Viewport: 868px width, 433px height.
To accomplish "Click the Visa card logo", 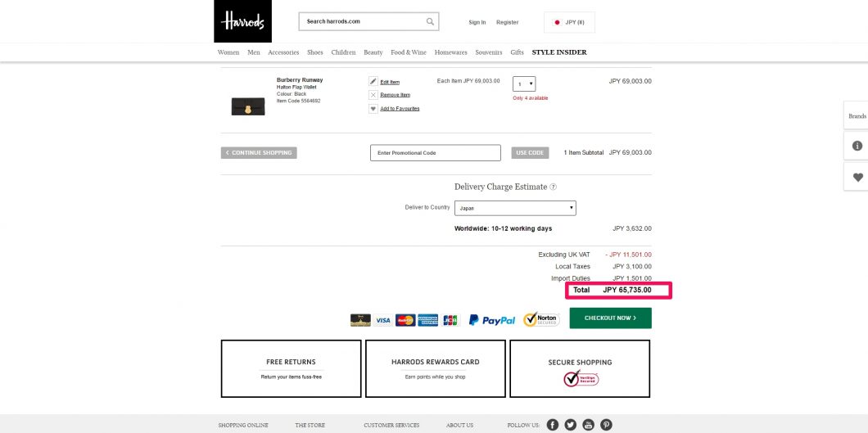I will [382, 320].
